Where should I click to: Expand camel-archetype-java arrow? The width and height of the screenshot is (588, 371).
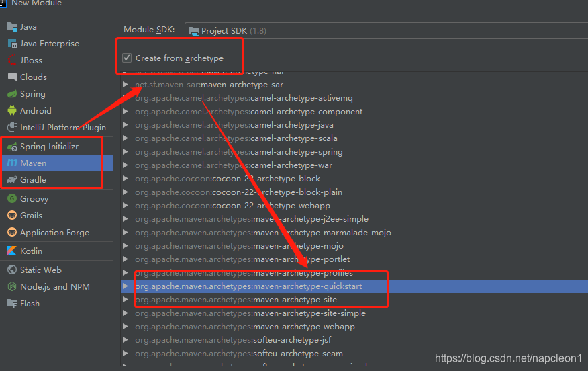(126, 124)
